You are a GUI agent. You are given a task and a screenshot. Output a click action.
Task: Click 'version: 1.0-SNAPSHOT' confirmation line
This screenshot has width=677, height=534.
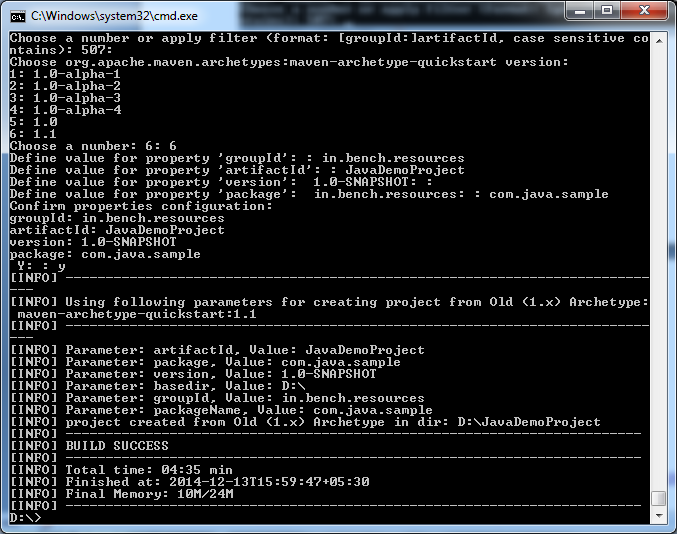click(x=93, y=242)
